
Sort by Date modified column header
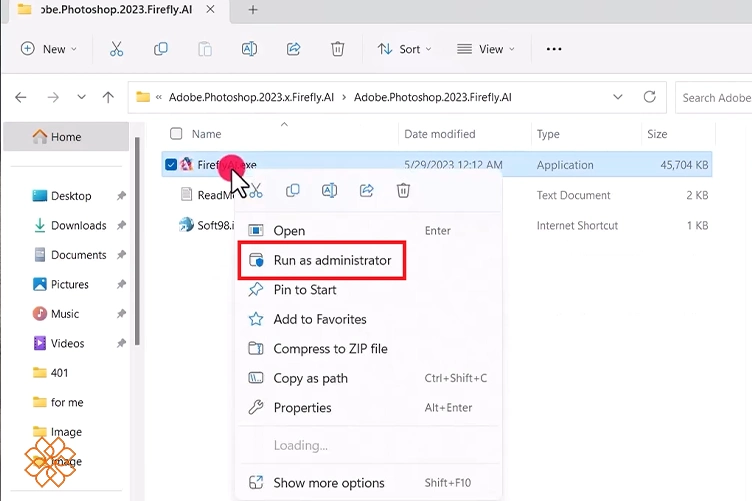(x=439, y=134)
